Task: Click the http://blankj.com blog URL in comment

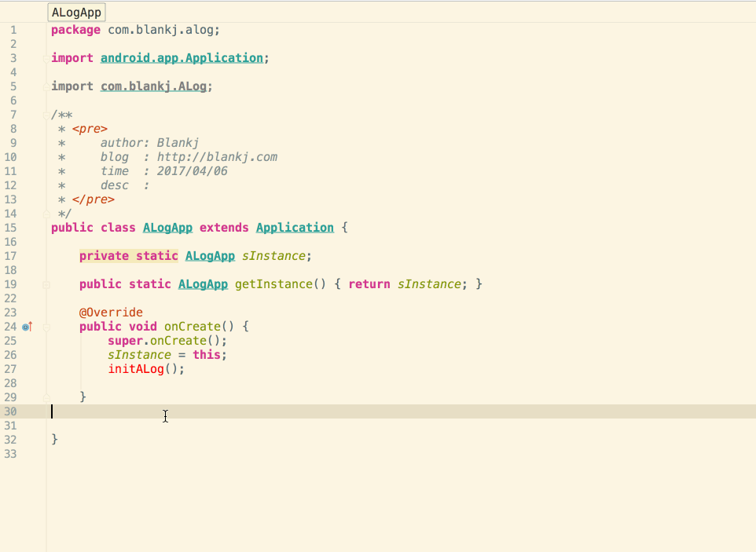Action: (217, 157)
